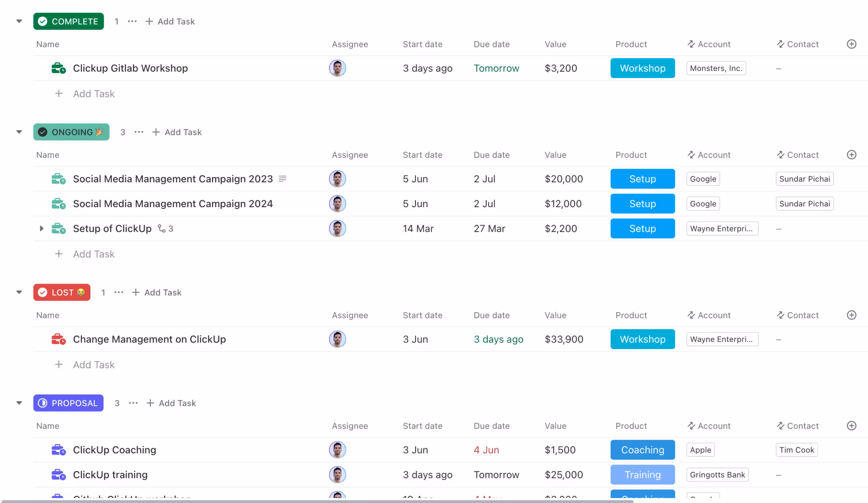Click the Coaching product tag for ClickUp Coaching
This screenshot has width=868, height=503.
click(642, 450)
